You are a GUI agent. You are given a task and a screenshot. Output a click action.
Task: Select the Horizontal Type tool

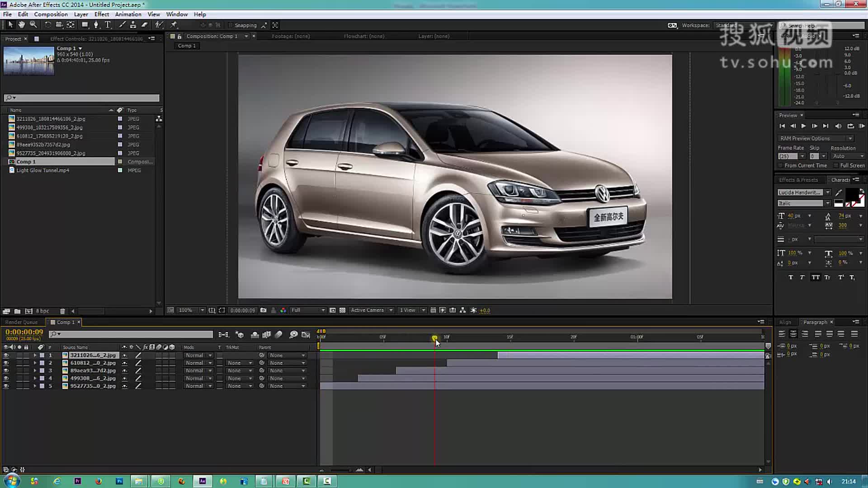point(108,25)
